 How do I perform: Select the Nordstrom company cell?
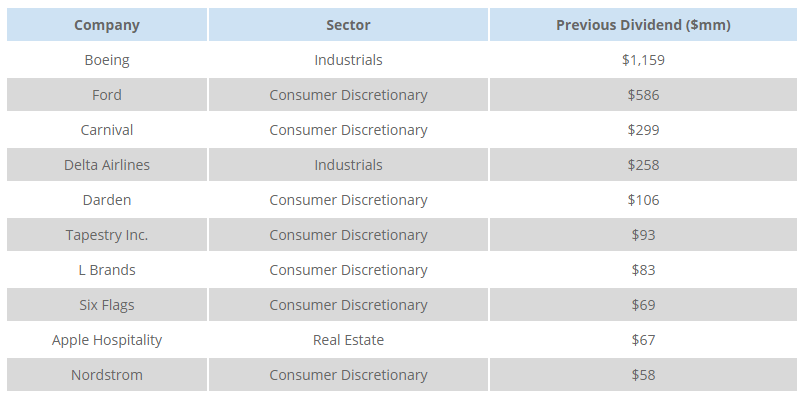point(107,375)
